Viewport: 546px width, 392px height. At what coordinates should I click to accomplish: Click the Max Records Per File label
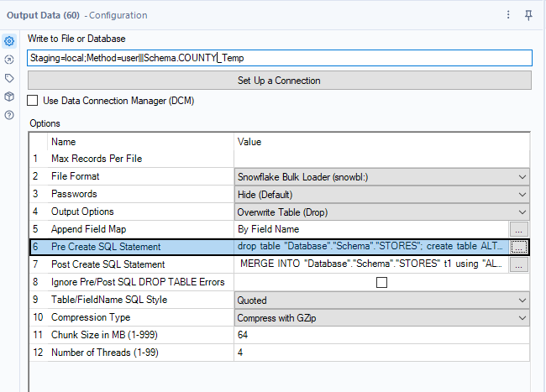pyautogui.click(x=97, y=159)
